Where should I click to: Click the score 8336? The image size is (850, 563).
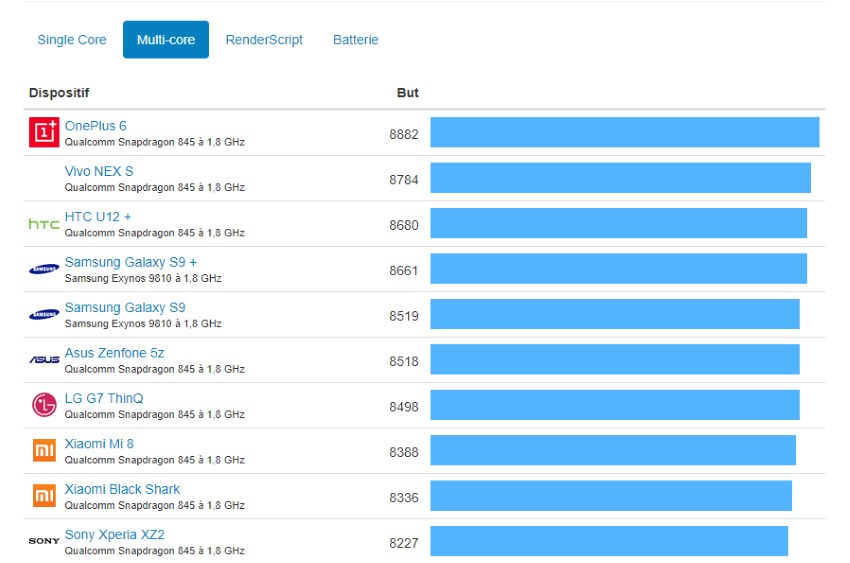point(404,497)
